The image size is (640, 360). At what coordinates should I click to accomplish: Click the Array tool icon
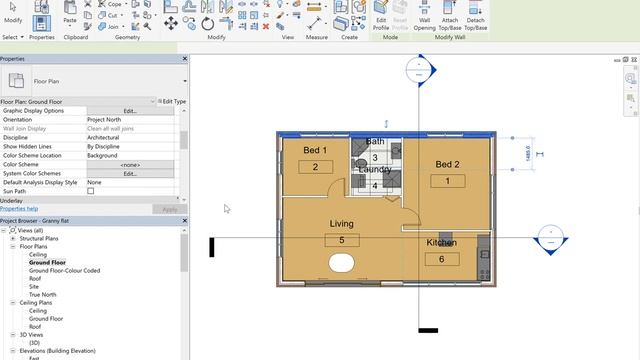(242, 16)
